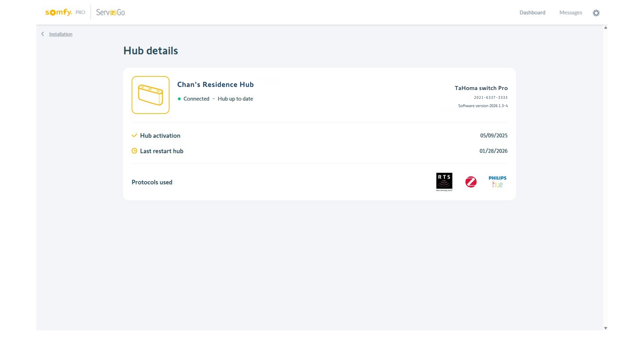Screen dimensions: 644x362
Task: Click the Somfy PRO logo
Action: coord(65,12)
